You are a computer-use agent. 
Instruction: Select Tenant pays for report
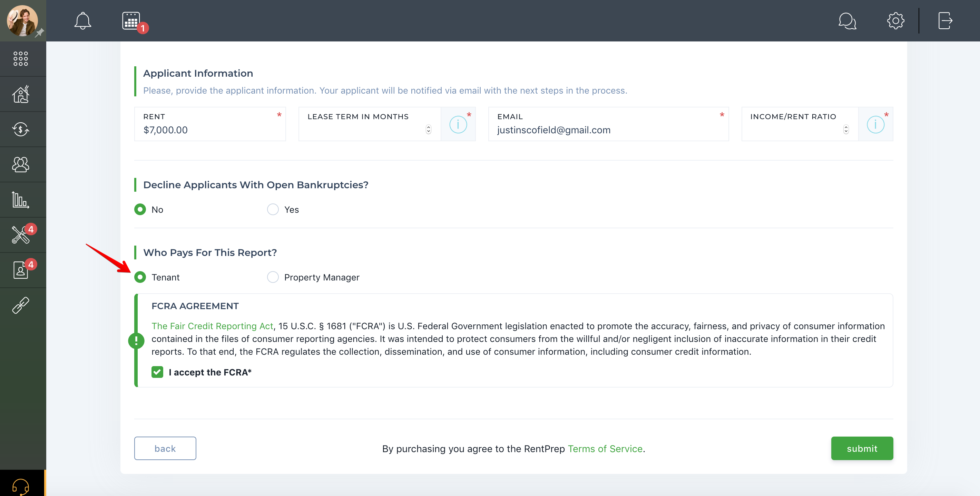click(140, 277)
